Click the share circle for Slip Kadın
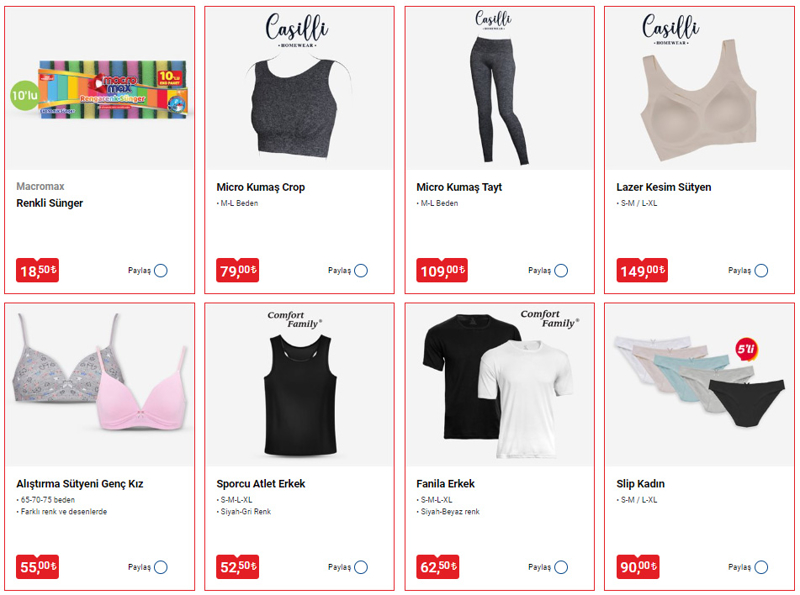 coord(761,567)
